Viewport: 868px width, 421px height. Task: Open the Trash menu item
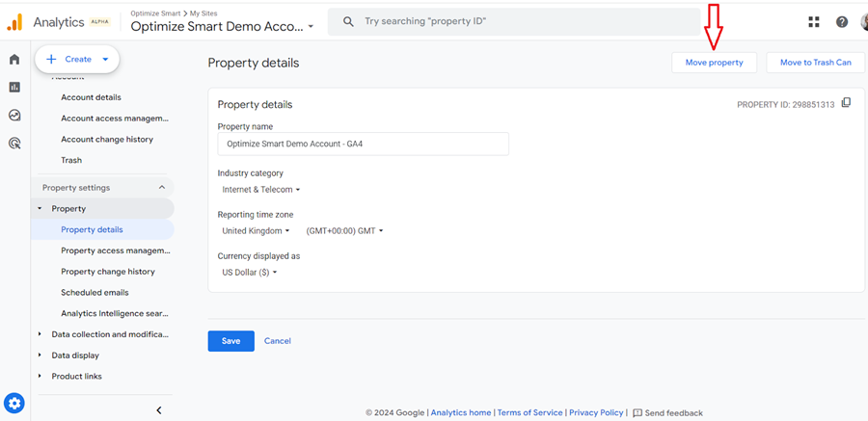pyautogui.click(x=71, y=161)
